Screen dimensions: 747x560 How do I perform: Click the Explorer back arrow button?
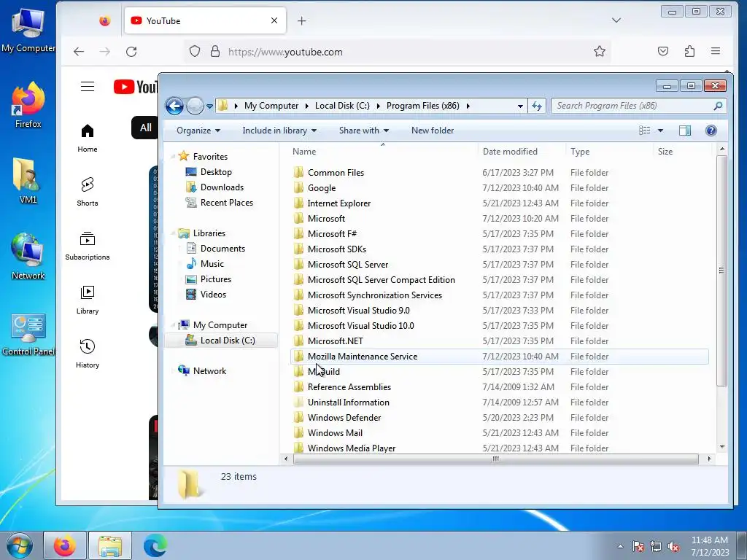175,106
